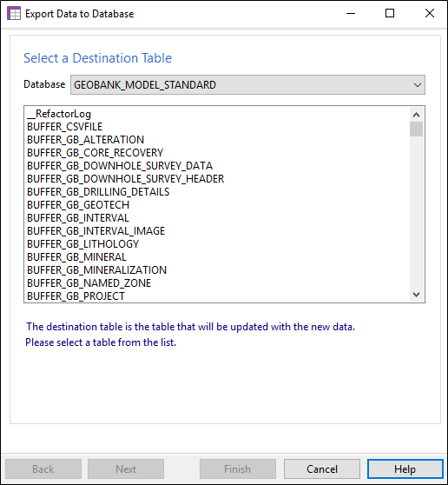The width and height of the screenshot is (448, 485).
Task: Click the table list scrollbar thumb
Action: [416, 129]
